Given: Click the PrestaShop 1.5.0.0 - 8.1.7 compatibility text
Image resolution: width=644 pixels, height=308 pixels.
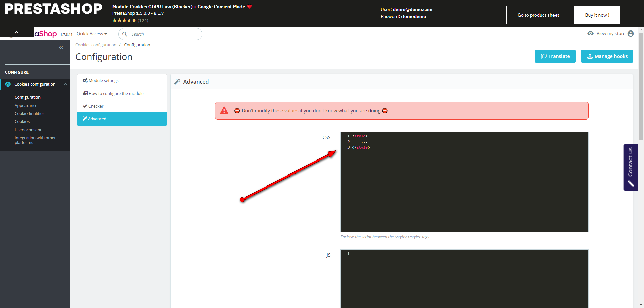Looking at the screenshot, I should tap(138, 13).
